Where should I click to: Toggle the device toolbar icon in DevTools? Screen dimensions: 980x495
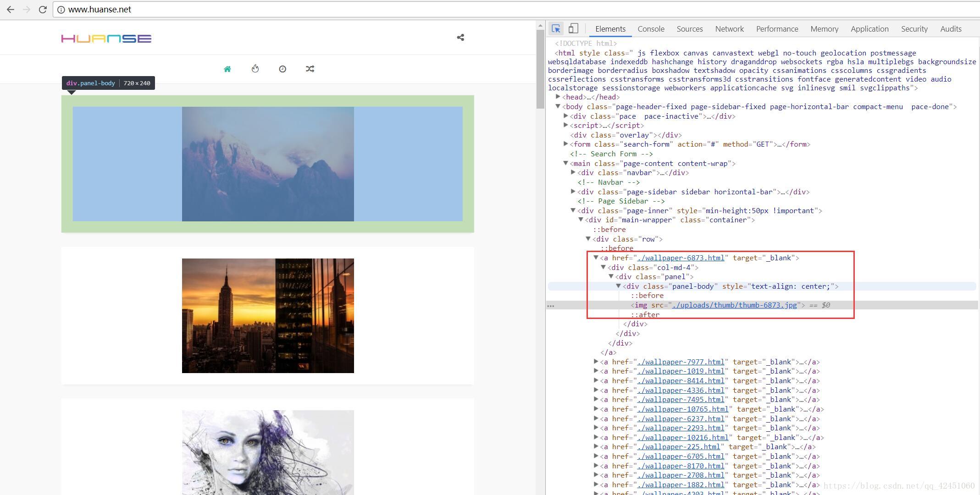[573, 28]
